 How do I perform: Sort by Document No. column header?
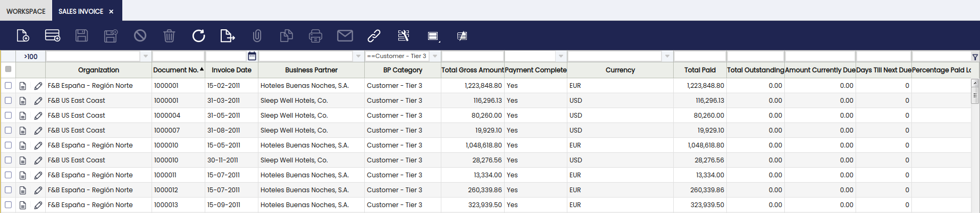click(178, 70)
